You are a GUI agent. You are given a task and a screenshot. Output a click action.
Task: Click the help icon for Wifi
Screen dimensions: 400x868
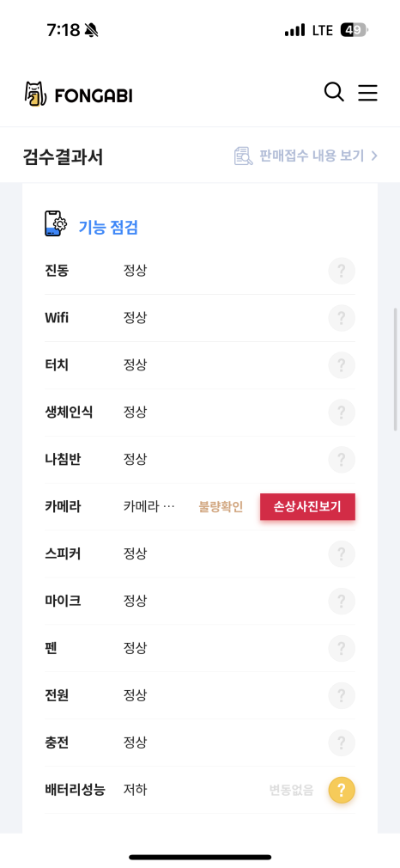(x=342, y=318)
